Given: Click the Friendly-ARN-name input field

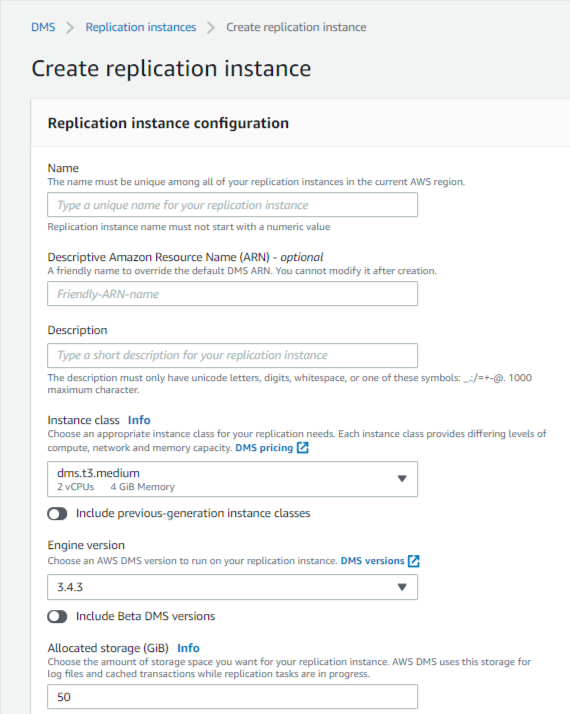Looking at the screenshot, I should pos(232,294).
